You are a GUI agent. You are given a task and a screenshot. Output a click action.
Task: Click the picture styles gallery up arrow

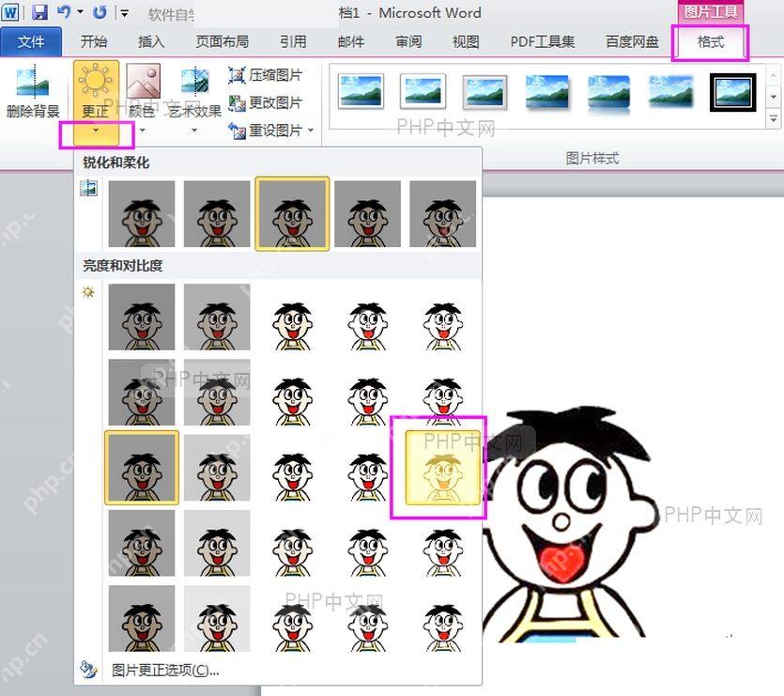773,75
